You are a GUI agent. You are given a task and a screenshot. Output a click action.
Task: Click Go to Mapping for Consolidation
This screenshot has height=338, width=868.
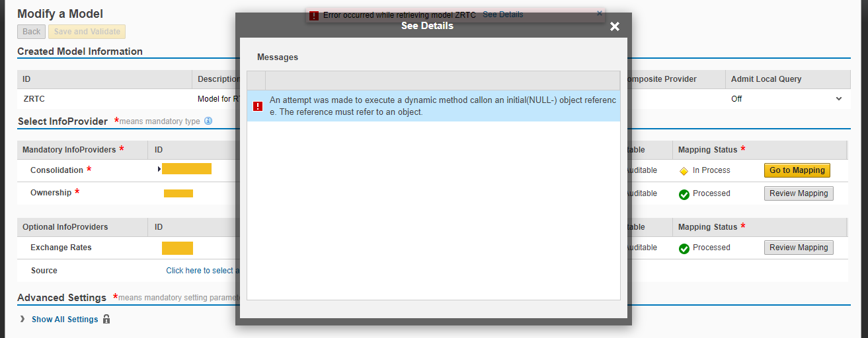(797, 170)
